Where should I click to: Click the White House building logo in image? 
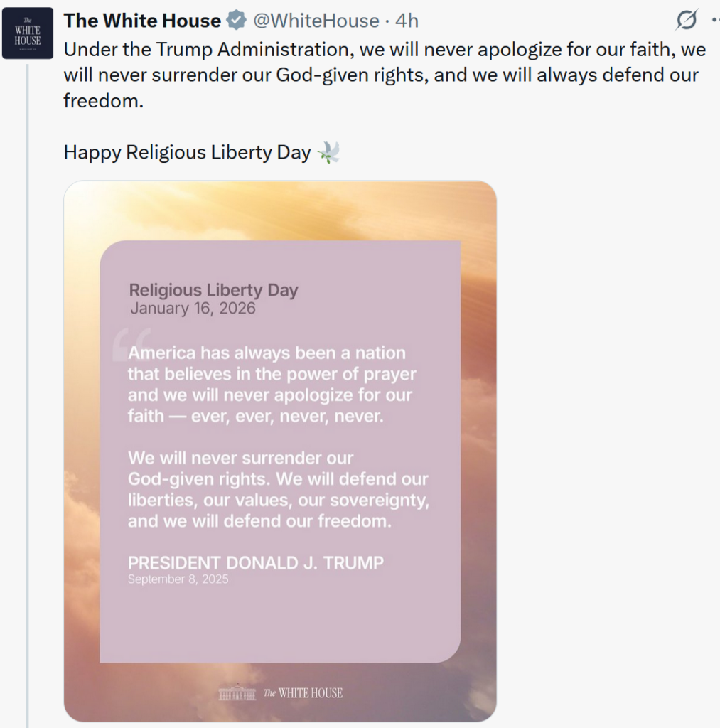[x=237, y=692]
